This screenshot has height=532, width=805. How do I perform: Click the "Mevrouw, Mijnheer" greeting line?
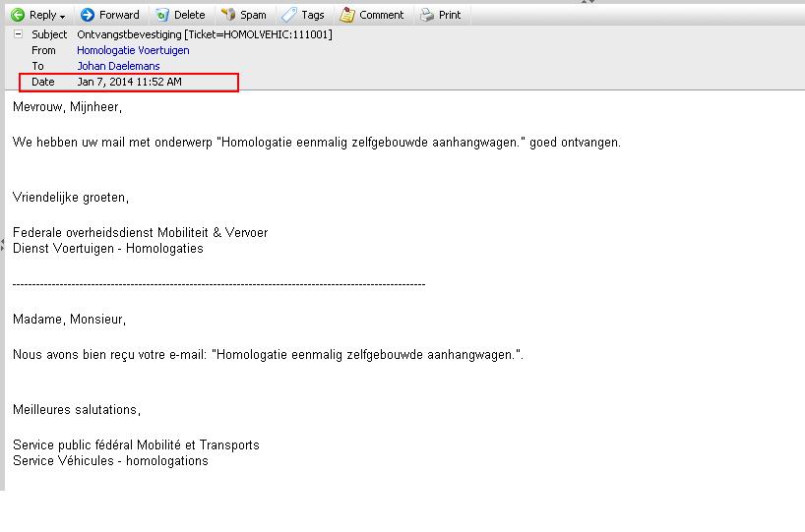tap(67, 106)
